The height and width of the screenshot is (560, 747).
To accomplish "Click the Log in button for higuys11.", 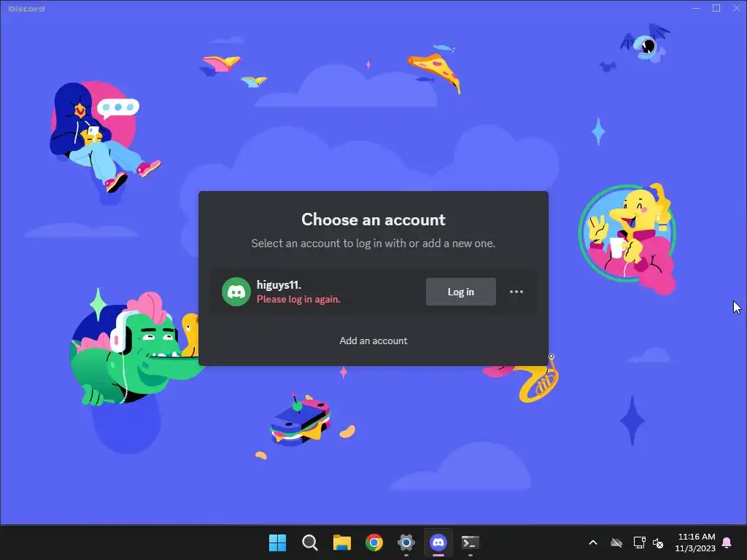I will pyautogui.click(x=461, y=292).
